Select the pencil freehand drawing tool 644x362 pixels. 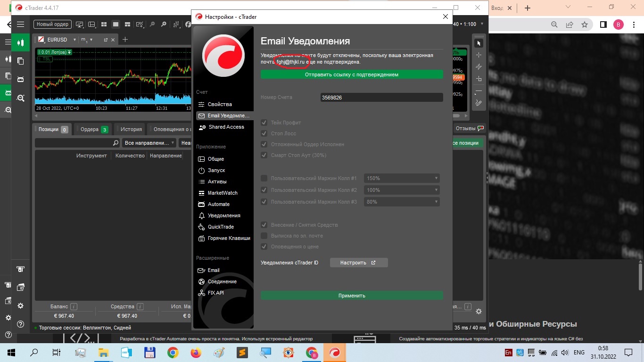479,103
